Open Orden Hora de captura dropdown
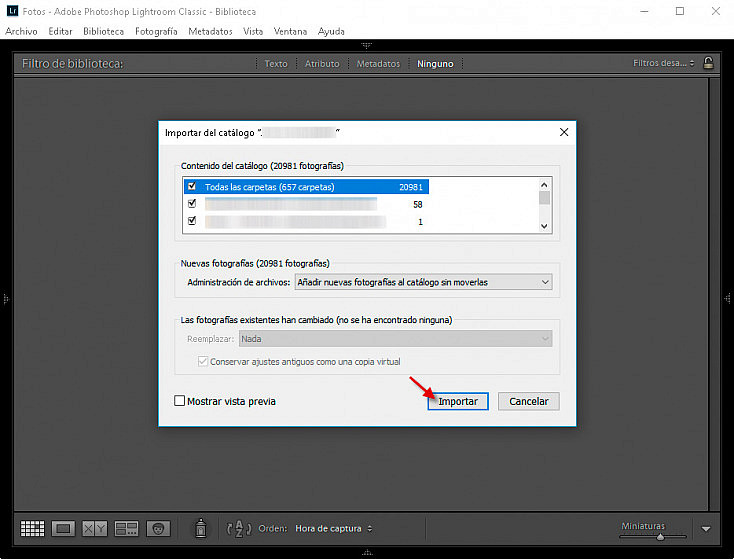 [333, 529]
